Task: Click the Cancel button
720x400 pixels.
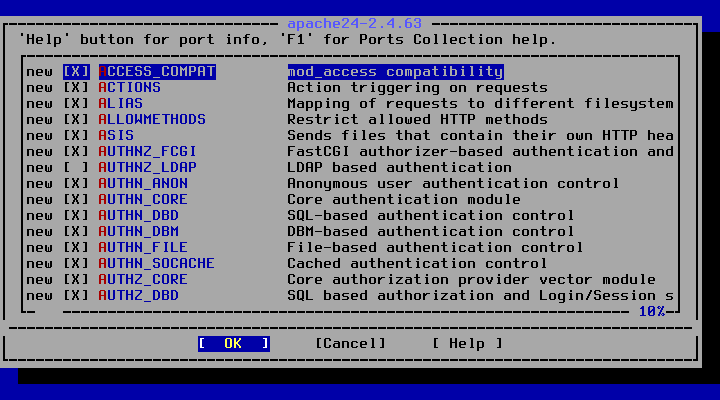Action: click(x=350, y=344)
